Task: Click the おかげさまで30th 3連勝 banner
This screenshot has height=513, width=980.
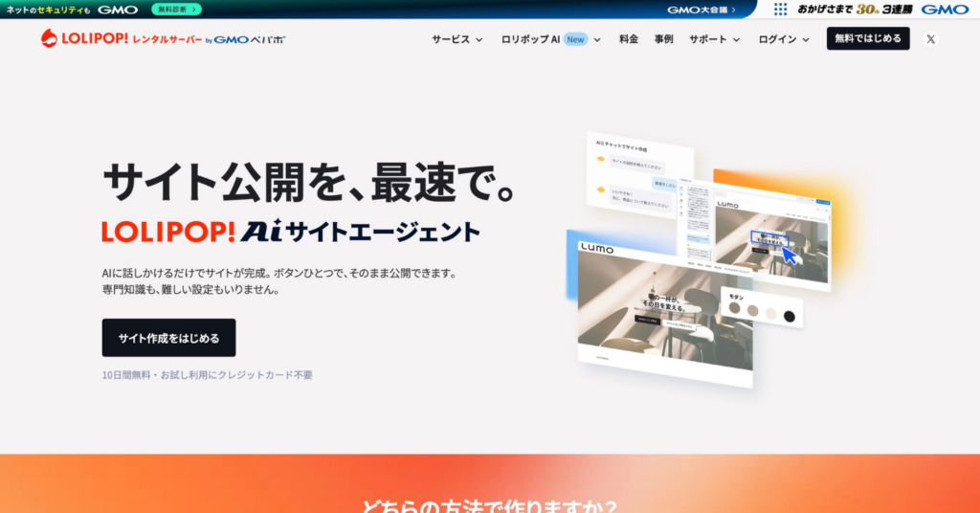Action: pos(855,10)
